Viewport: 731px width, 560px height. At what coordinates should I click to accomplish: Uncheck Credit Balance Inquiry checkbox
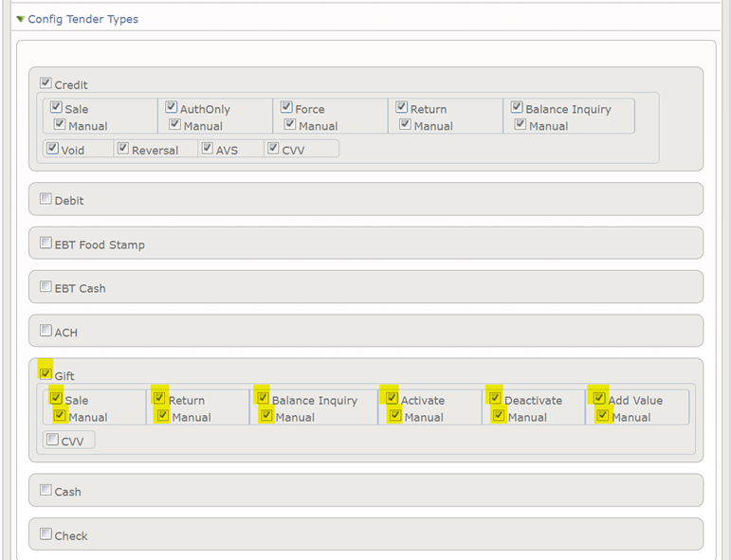tap(517, 108)
